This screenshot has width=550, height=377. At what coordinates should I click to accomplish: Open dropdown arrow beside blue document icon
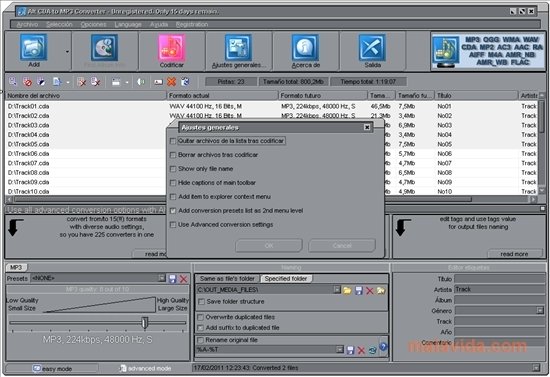pos(68,83)
